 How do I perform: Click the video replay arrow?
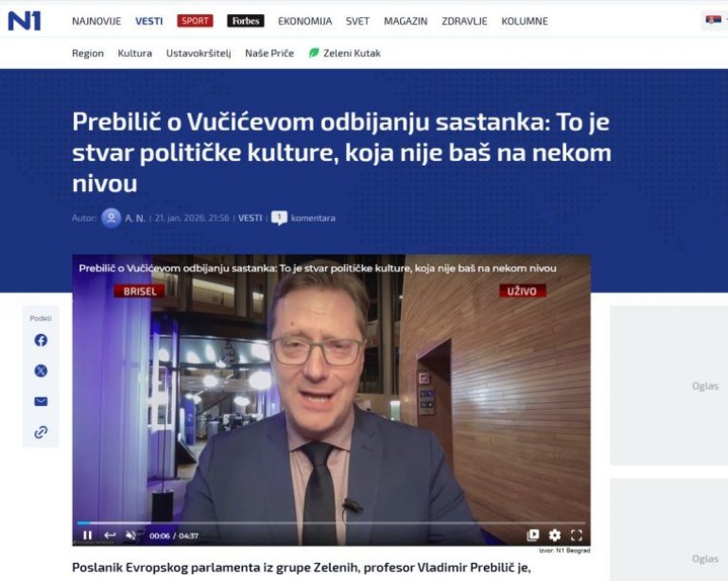tap(110, 536)
